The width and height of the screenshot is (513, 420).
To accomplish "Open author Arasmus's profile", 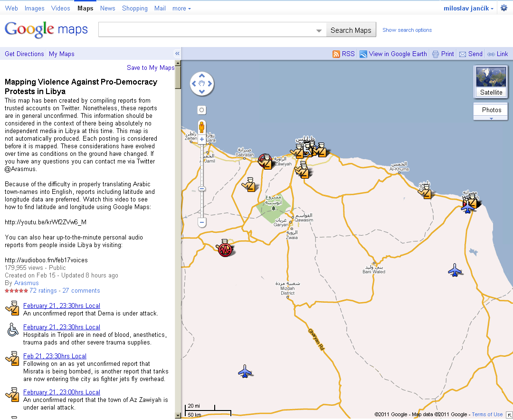I will point(26,283).
